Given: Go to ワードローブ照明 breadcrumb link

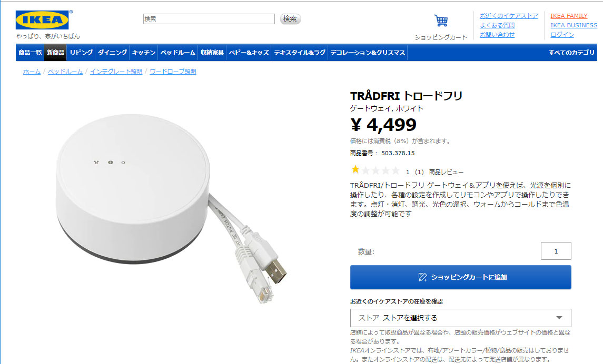Looking at the screenshot, I should (x=173, y=72).
